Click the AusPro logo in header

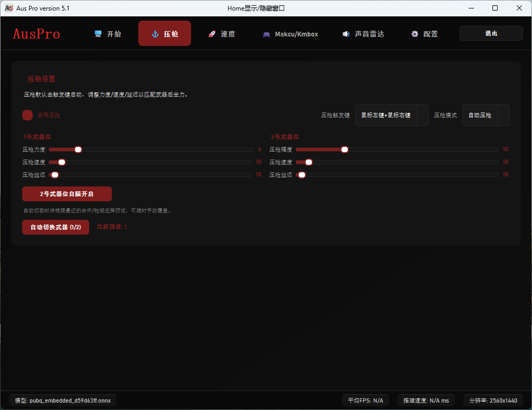click(x=36, y=34)
